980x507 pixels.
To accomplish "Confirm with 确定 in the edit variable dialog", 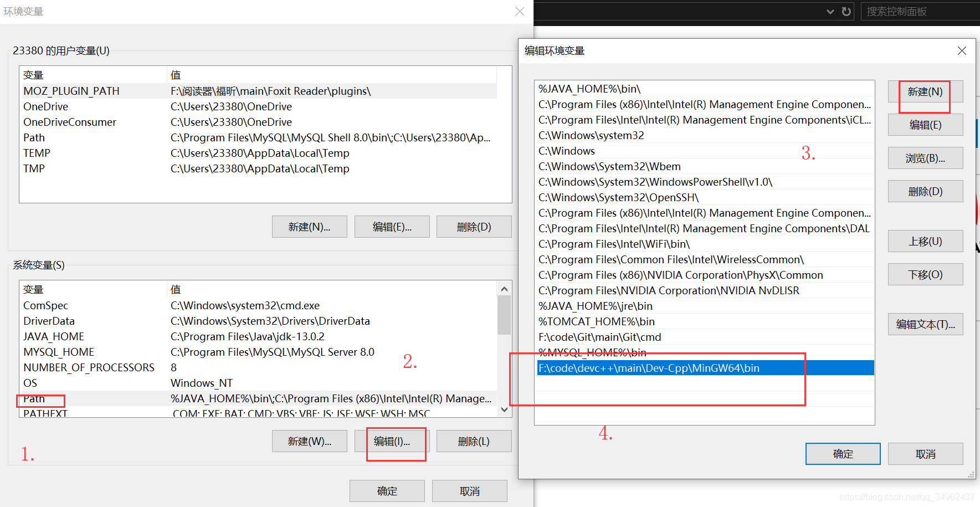I will pos(843,454).
